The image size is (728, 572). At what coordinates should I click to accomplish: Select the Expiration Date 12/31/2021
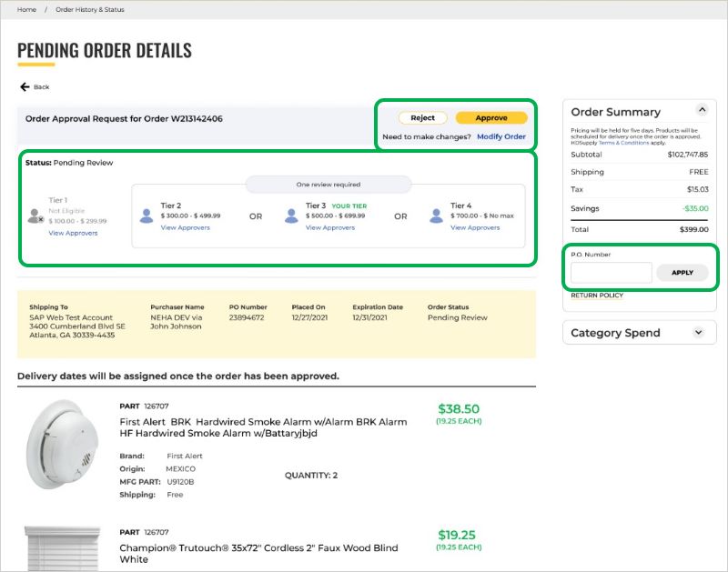(369, 317)
